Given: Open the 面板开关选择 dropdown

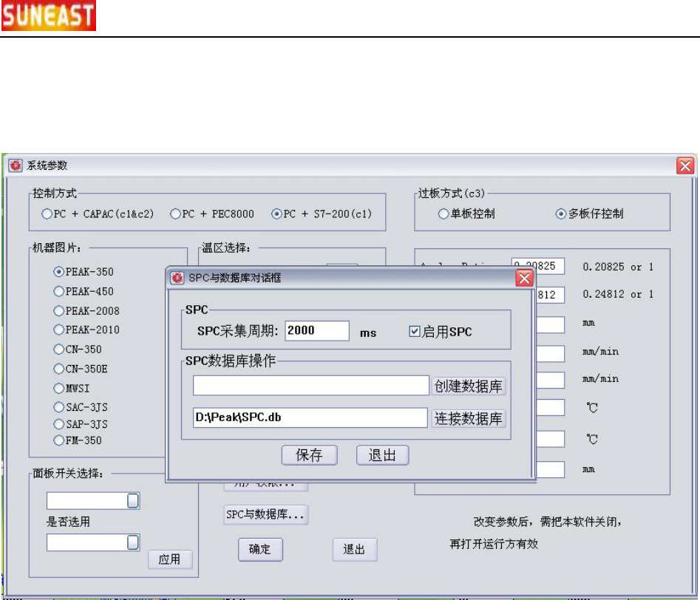Looking at the screenshot, I should 133,500.
